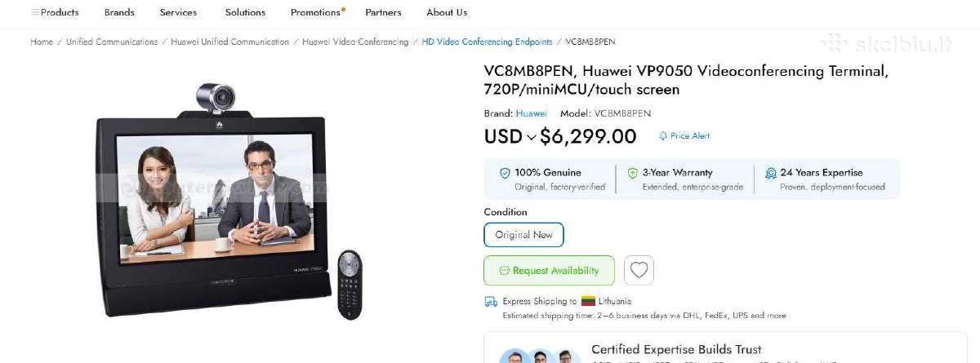The width and height of the screenshot is (980, 363).
Task: Click the Express Shipping truck icon
Action: pyautogui.click(x=491, y=301)
